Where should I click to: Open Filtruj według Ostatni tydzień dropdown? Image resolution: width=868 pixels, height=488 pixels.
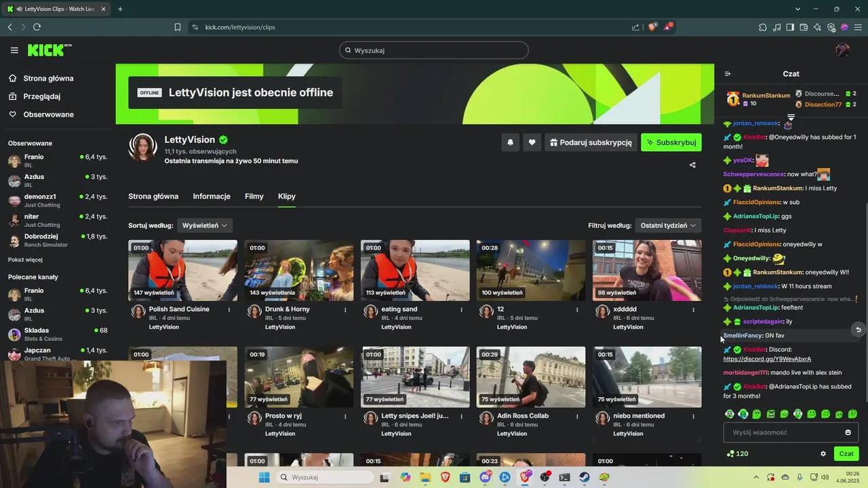[x=668, y=225]
